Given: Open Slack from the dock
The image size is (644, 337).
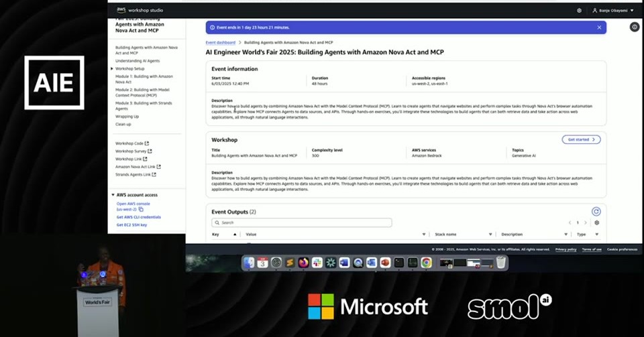Looking at the screenshot, I should click(x=317, y=263).
